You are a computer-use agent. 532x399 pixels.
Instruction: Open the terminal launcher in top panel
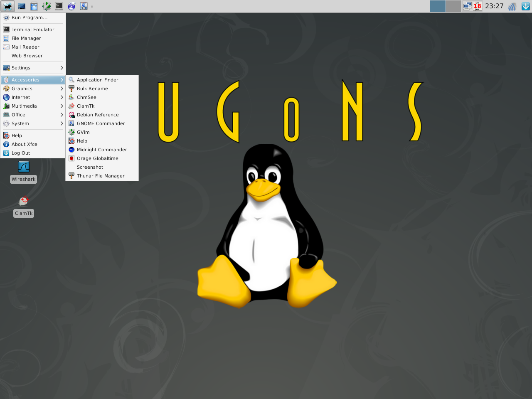(59, 6)
